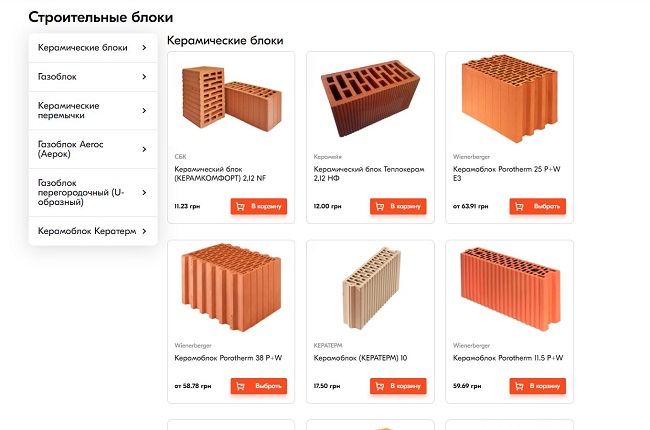Click cart icon for Porotherm 25 P+W
The height and width of the screenshot is (430, 650).
pos(519,207)
